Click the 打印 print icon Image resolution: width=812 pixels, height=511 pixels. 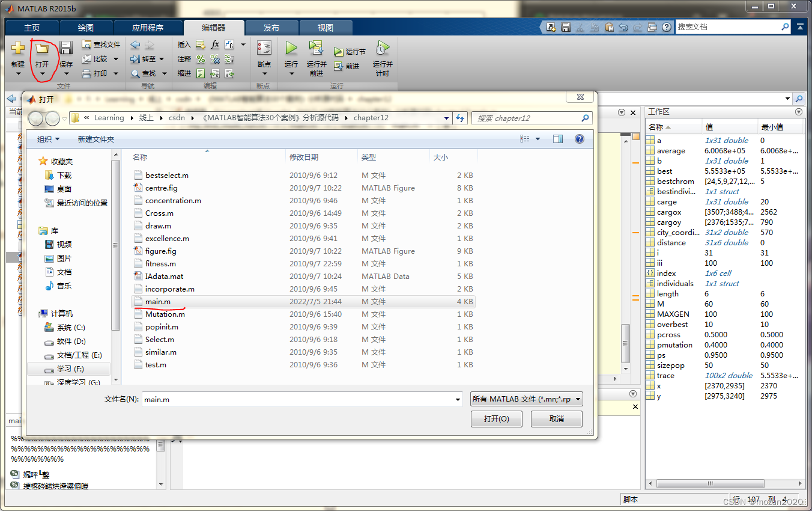[x=86, y=73]
